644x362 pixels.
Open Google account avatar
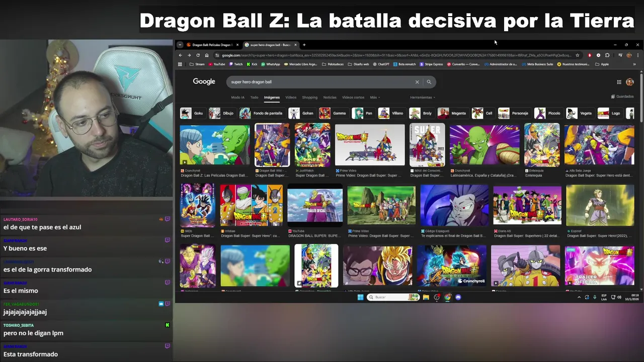click(630, 82)
